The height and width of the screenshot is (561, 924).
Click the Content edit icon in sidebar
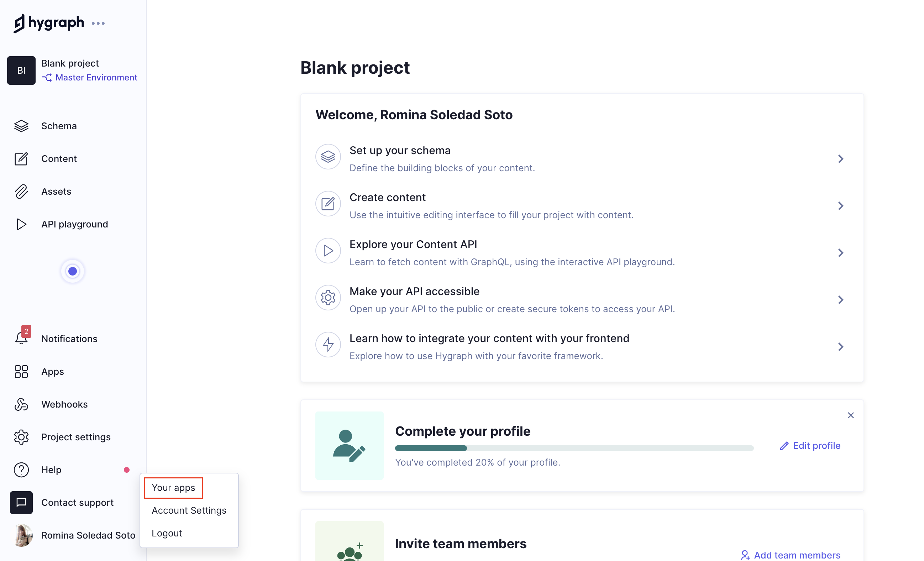21,159
